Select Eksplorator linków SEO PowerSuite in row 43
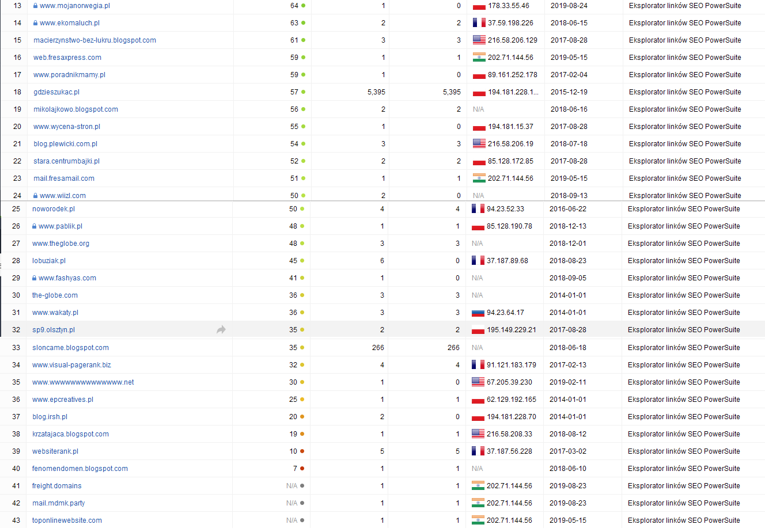765x532 pixels. 684,520
